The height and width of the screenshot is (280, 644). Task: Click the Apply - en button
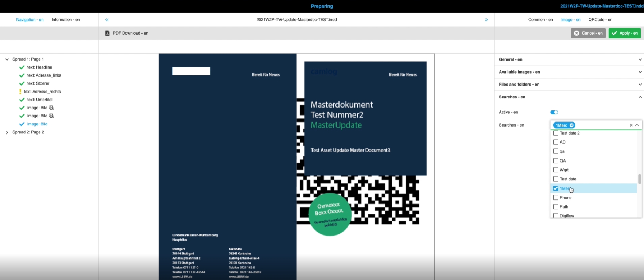point(625,33)
